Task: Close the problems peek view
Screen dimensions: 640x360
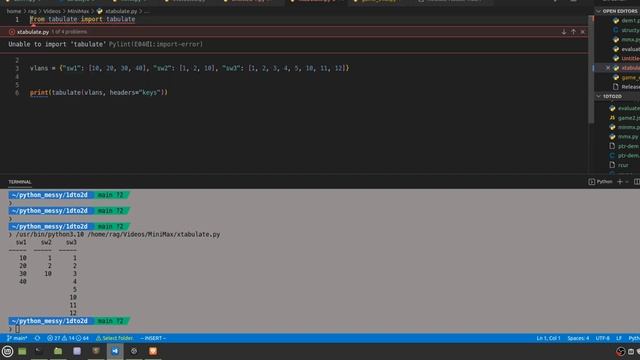Action: click(x=583, y=32)
